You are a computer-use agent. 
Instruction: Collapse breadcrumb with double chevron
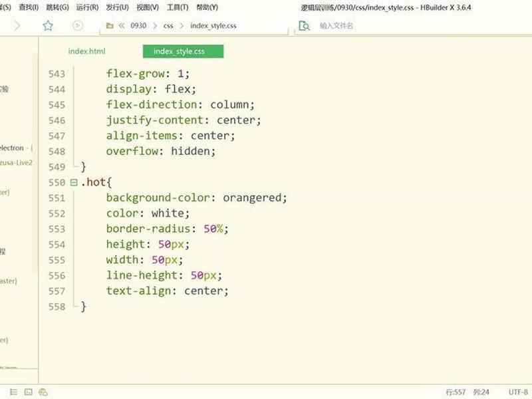[122, 26]
